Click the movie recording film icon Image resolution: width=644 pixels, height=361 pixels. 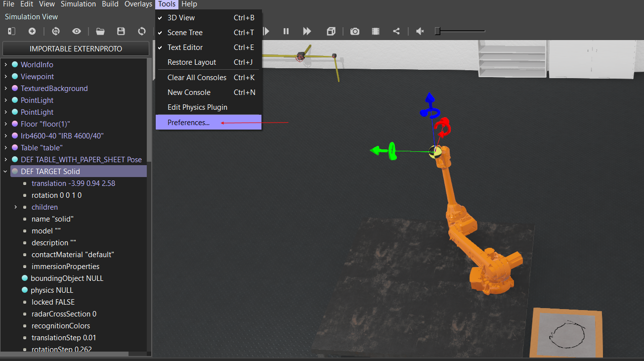pyautogui.click(x=376, y=31)
